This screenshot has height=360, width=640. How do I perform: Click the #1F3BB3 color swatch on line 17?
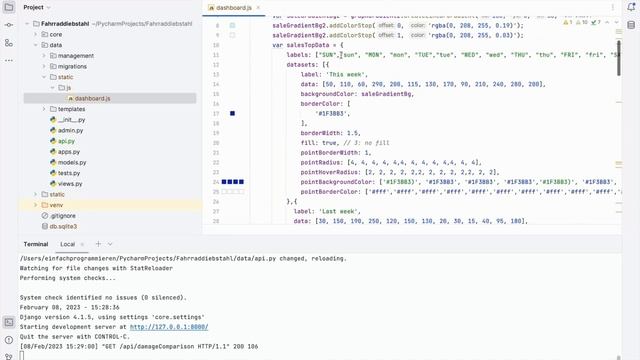(x=232, y=113)
